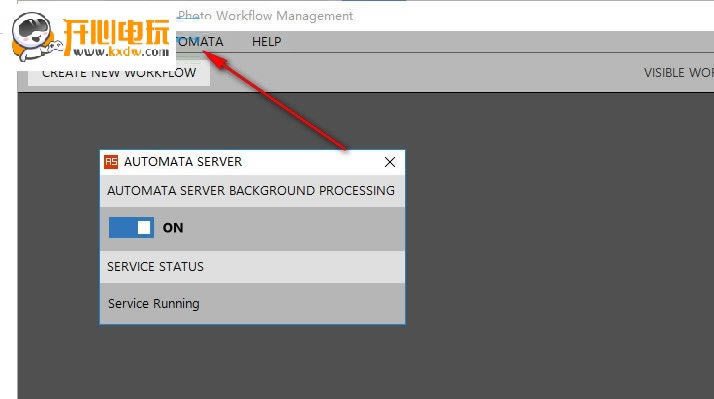
Task: Open the AUTOMATA menu
Action: [199, 42]
